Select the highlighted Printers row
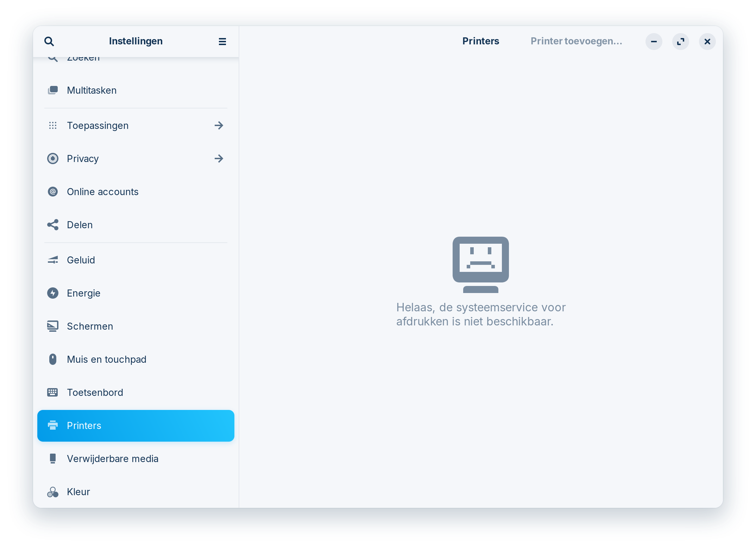 pyautogui.click(x=136, y=425)
